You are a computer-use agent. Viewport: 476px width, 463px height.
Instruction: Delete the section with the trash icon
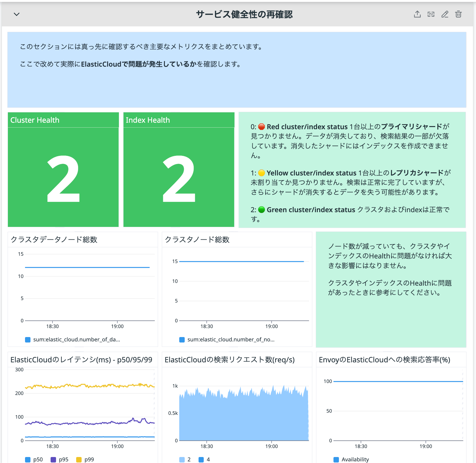pyautogui.click(x=459, y=14)
